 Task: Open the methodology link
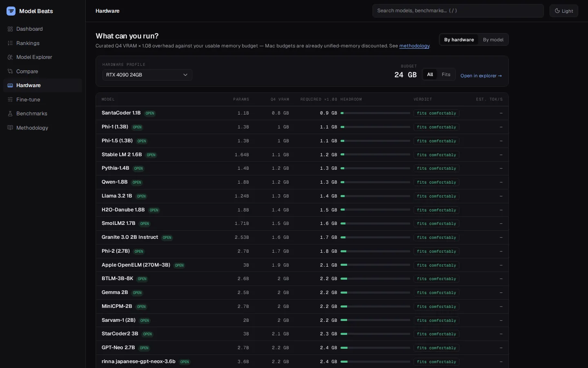414,46
